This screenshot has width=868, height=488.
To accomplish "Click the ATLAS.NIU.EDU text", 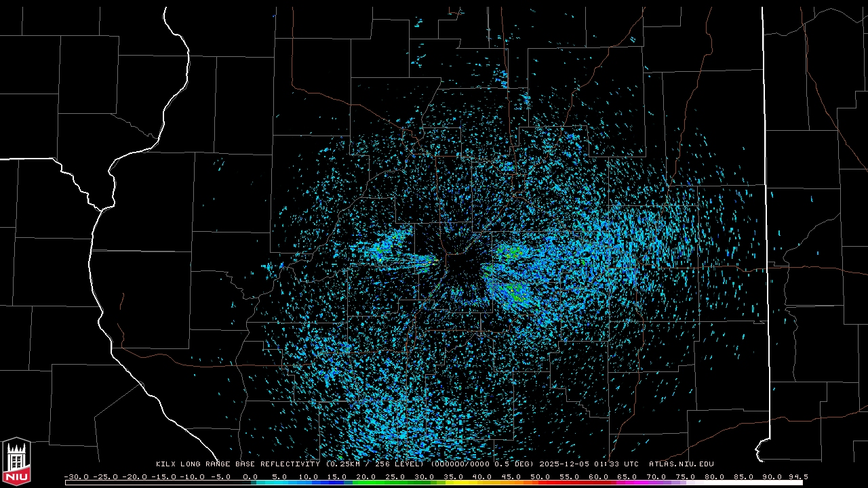I will click(682, 464).
